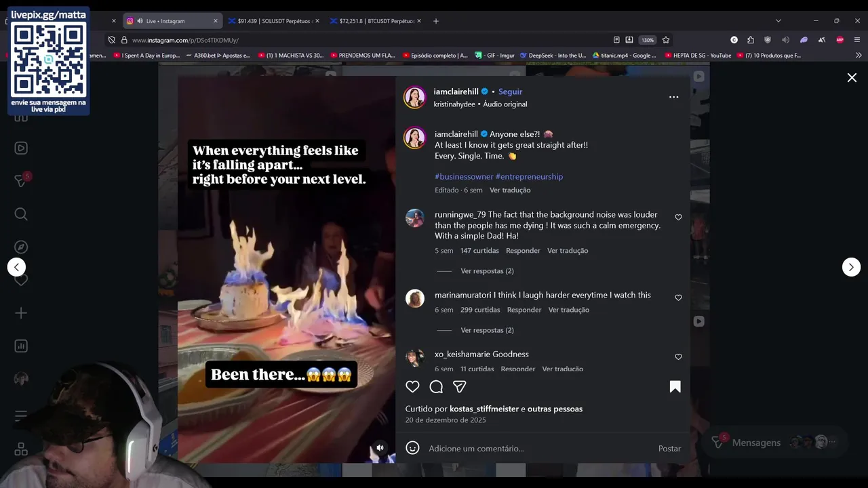Open direct messages icon in the sidebar
Screen dimensions: 868x488
[21, 181]
